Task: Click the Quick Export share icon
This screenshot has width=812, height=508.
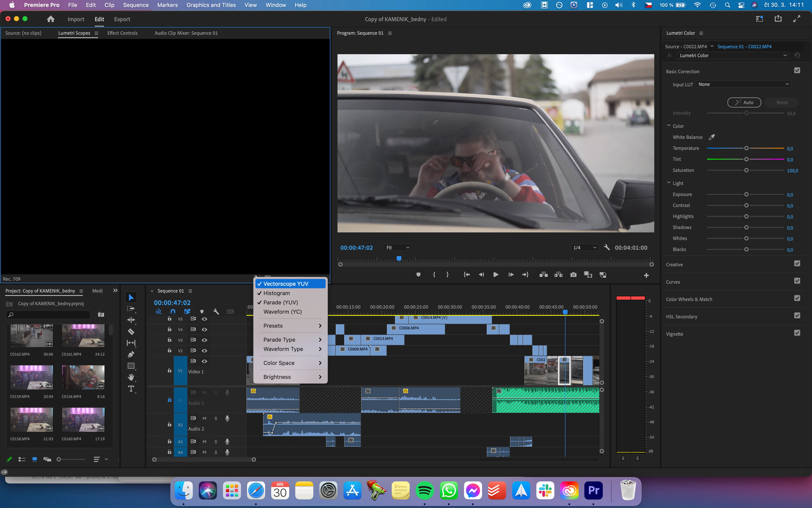Action: [x=778, y=19]
